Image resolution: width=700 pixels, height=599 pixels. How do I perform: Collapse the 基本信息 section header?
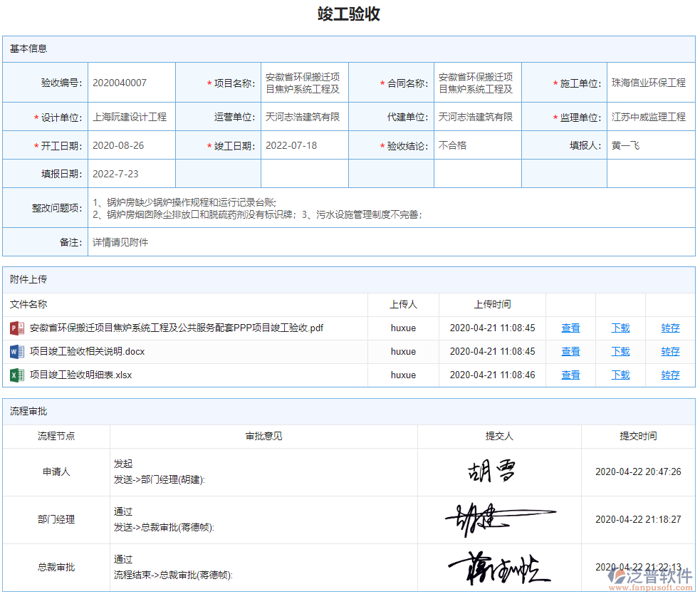pyautogui.click(x=28, y=48)
